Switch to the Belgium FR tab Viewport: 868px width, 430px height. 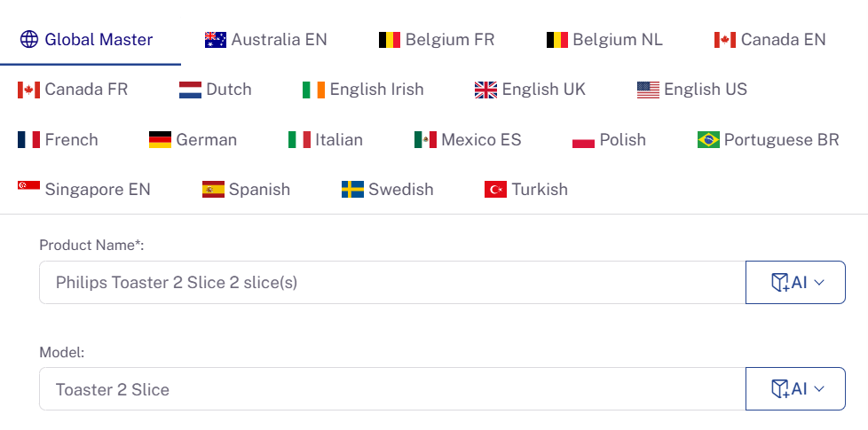[436, 40]
